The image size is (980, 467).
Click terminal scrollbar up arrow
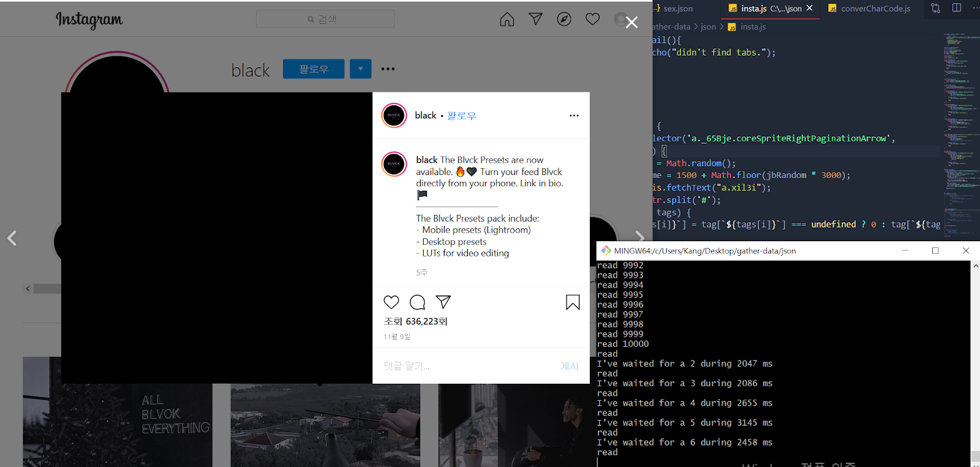coord(975,266)
